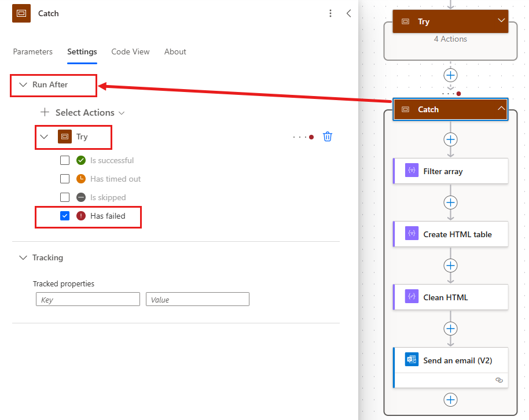Screen dimensions: 529x420
Task: Click the chain icon under Send an email (V2)
Action: 499,380
